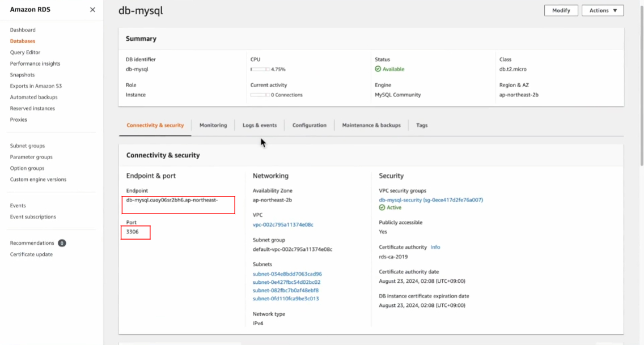Open subnet-082fbc7b0af48ebf8 link
Image resolution: width=644 pixels, height=345 pixels.
click(x=286, y=291)
